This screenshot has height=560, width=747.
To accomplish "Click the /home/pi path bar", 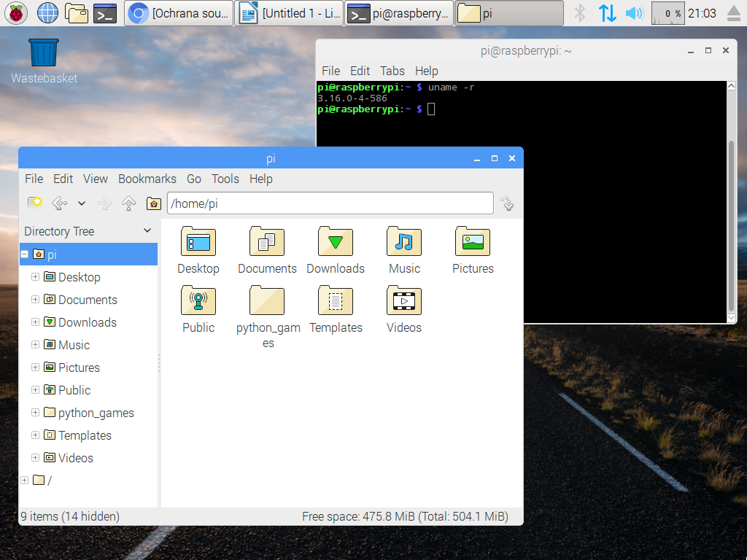I will point(330,203).
